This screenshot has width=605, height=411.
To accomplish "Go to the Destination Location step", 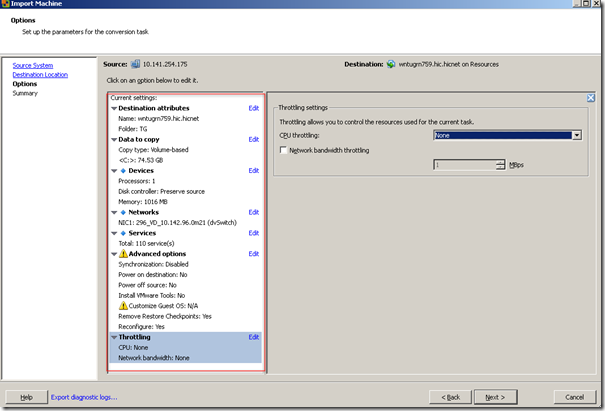I will click(x=40, y=75).
